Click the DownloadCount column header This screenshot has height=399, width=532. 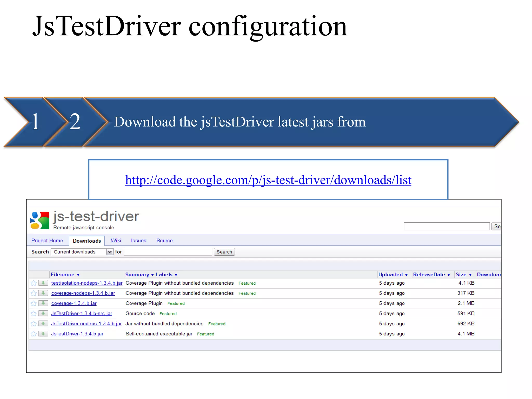pos(489,275)
